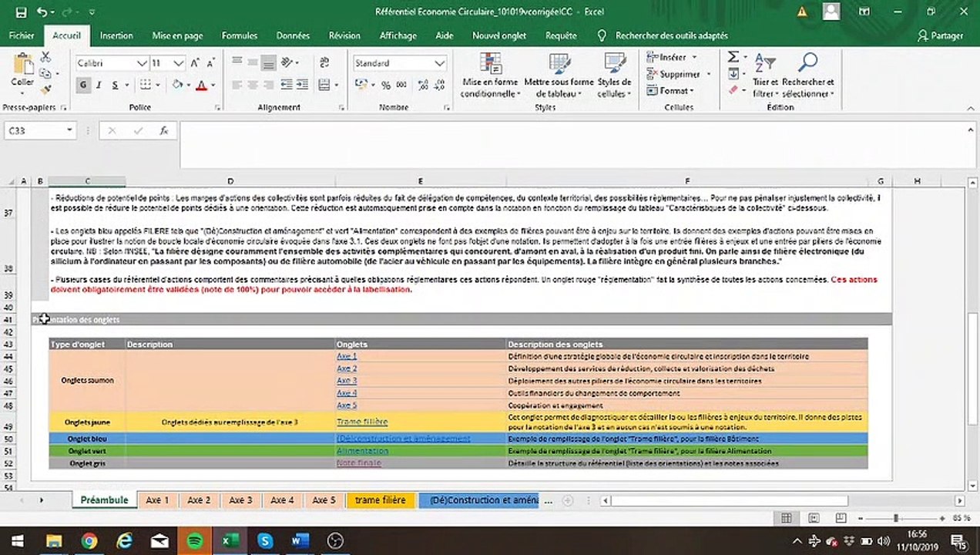
Task: Open Spotify from the taskbar
Action: (195, 541)
